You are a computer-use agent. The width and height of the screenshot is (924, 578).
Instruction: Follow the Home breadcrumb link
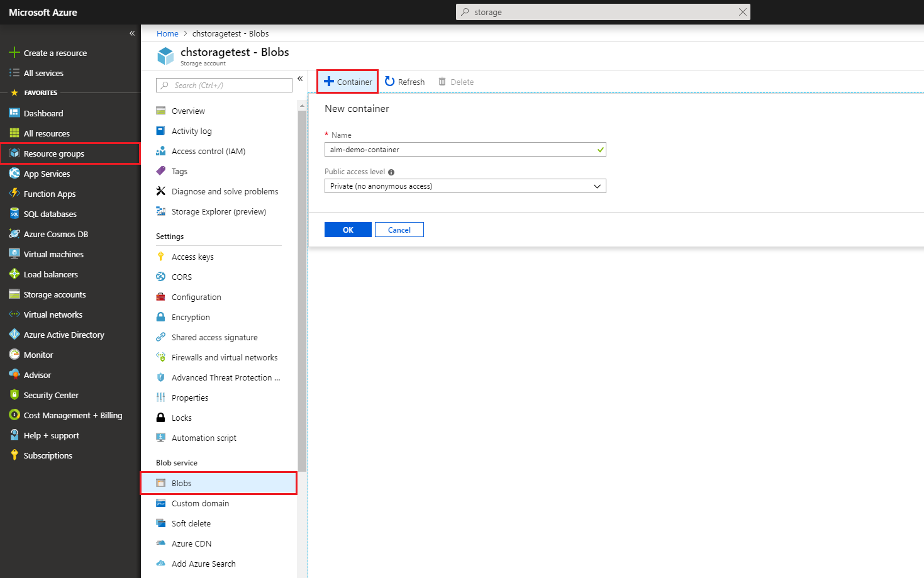pyautogui.click(x=167, y=34)
